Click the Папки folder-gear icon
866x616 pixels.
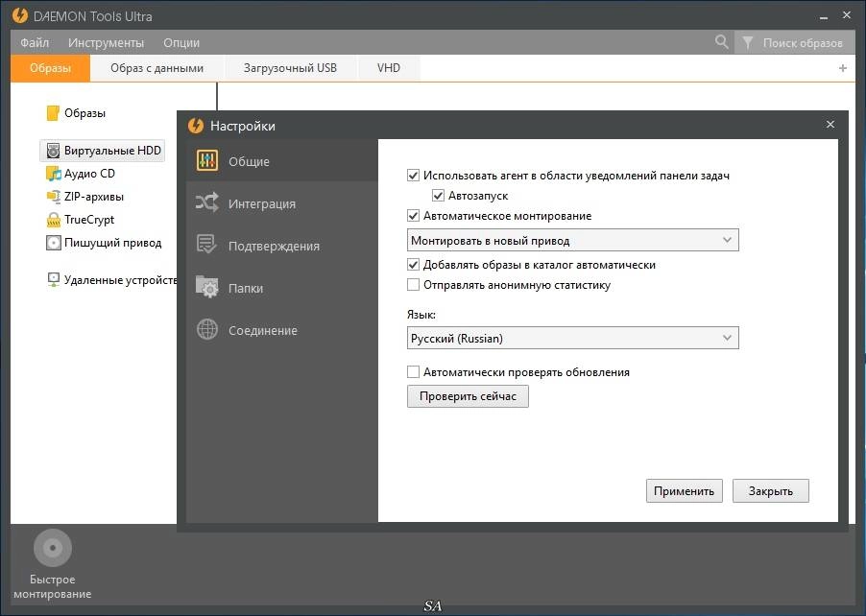pyautogui.click(x=207, y=287)
